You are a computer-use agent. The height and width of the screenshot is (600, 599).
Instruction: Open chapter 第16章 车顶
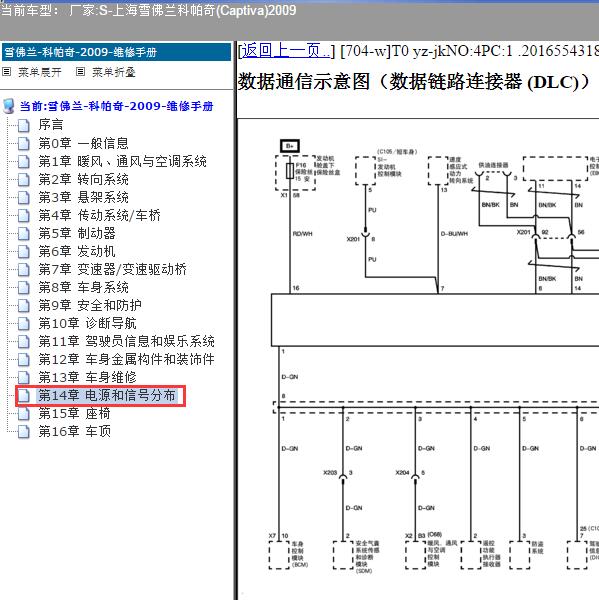(74, 431)
